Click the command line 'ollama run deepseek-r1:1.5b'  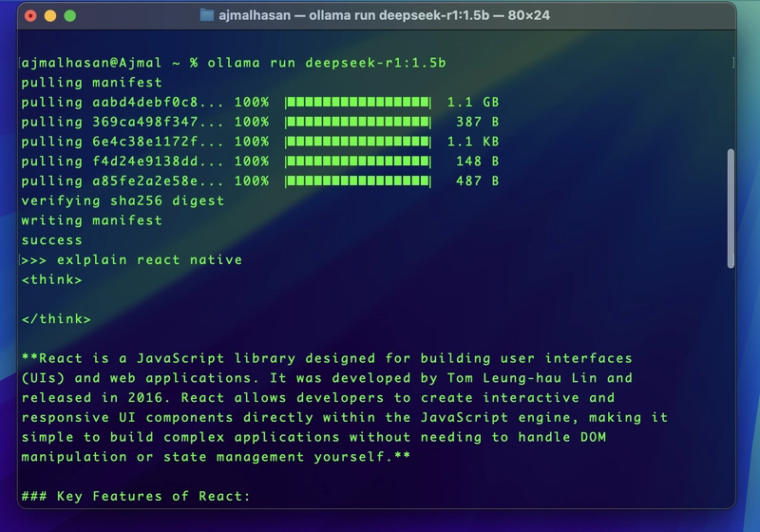click(x=327, y=63)
